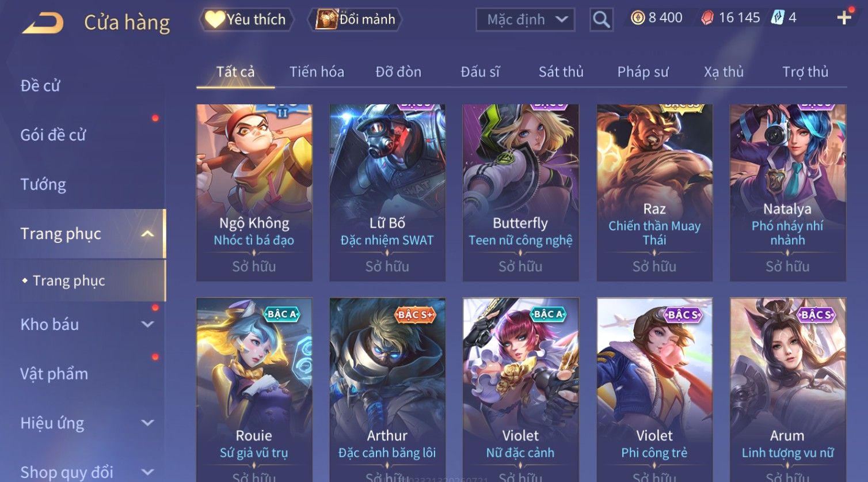Tap the red ruby currency icon

click(707, 18)
